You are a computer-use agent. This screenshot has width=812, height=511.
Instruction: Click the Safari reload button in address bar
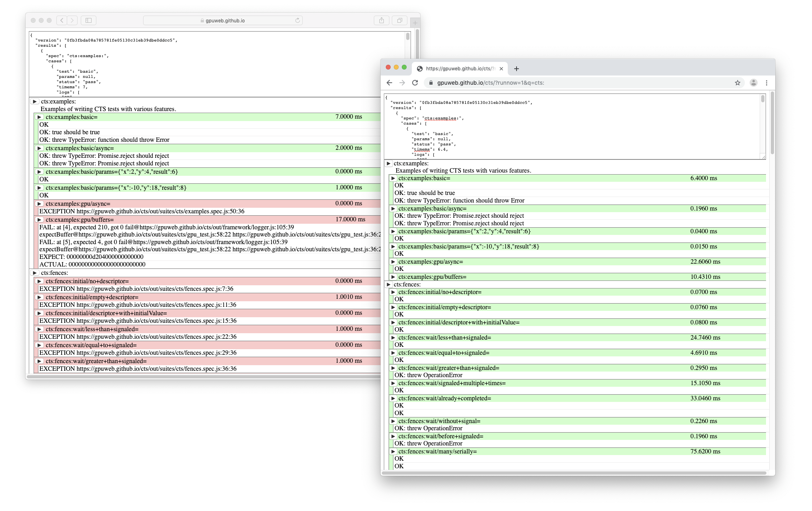297,20
